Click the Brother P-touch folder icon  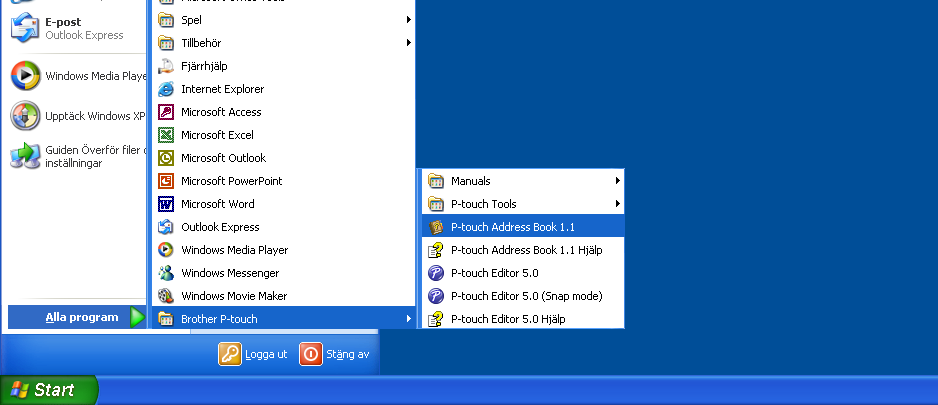[x=166, y=319]
